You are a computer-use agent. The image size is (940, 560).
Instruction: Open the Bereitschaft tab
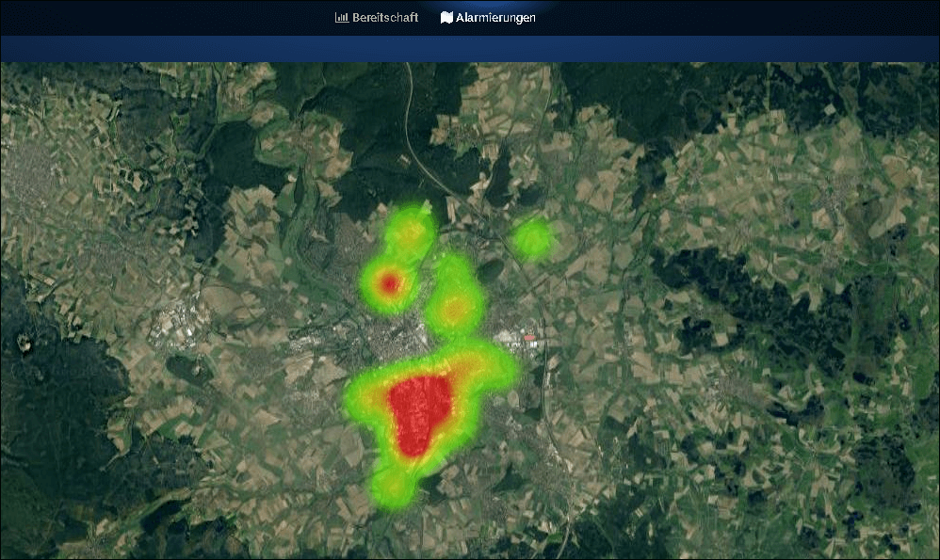[377, 17]
